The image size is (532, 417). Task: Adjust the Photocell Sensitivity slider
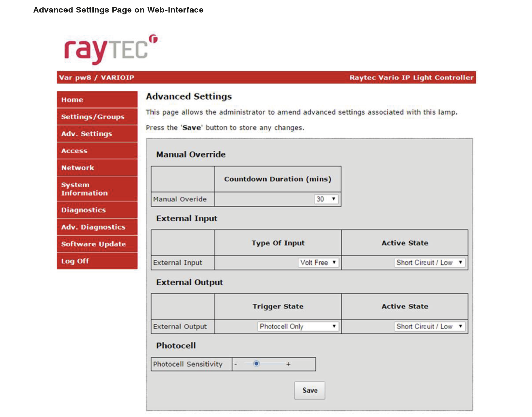click(257, 364)
